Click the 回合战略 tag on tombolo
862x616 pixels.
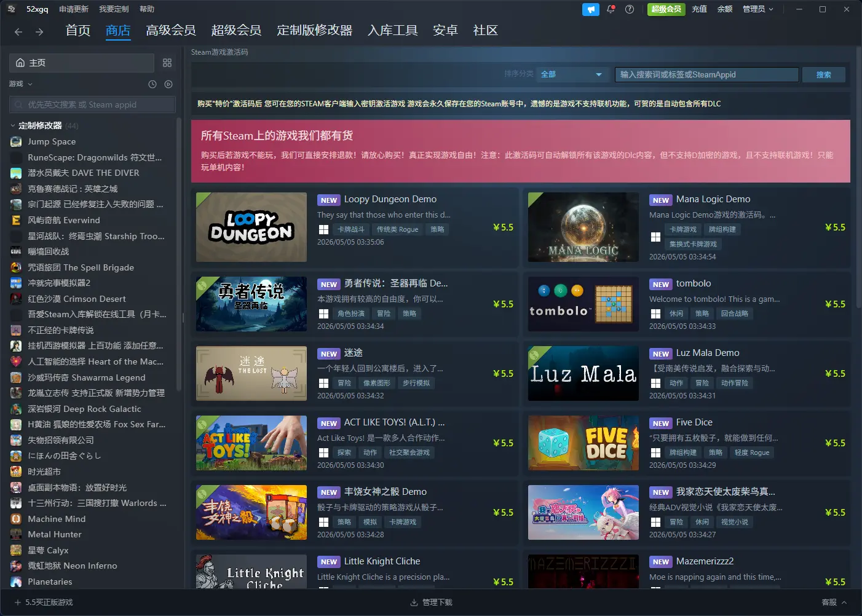(735, 314)
